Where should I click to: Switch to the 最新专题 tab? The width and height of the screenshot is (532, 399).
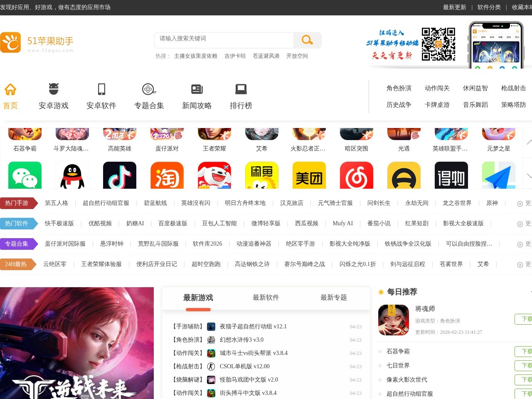point(334,298)
